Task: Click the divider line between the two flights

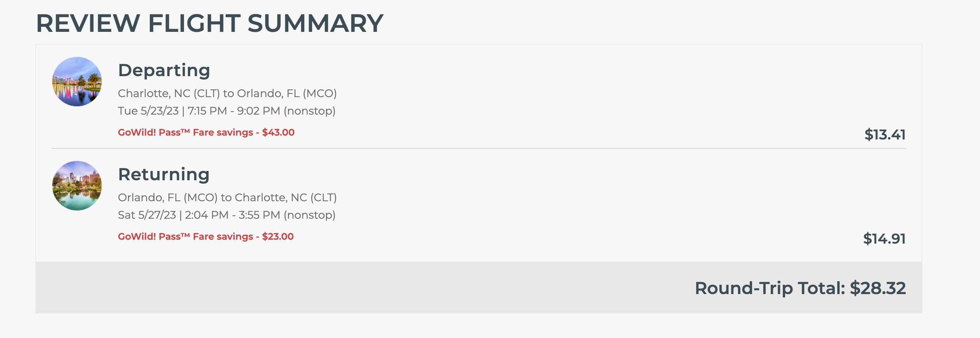Action: [479, 148]
